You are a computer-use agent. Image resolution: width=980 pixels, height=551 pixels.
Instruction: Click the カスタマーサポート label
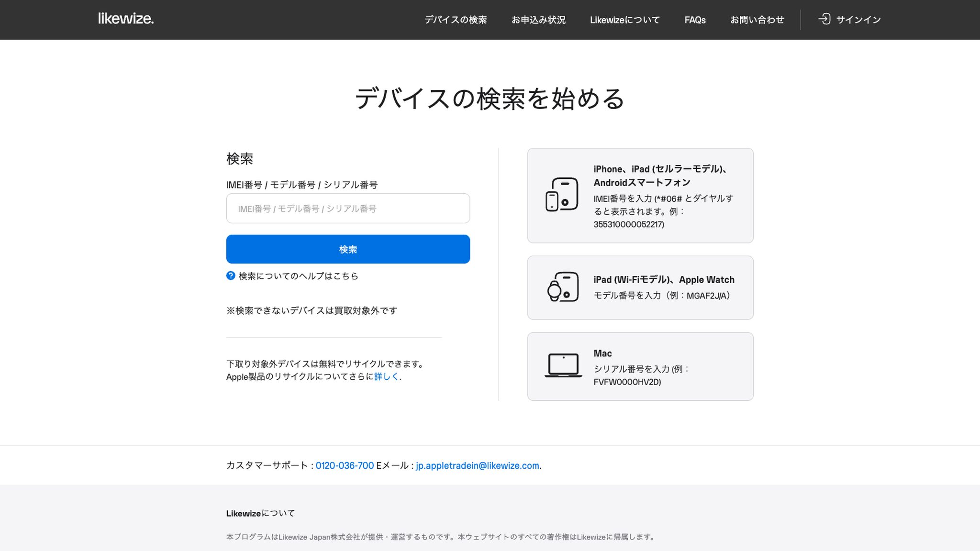pyautogui.click(x=267, y=465)
